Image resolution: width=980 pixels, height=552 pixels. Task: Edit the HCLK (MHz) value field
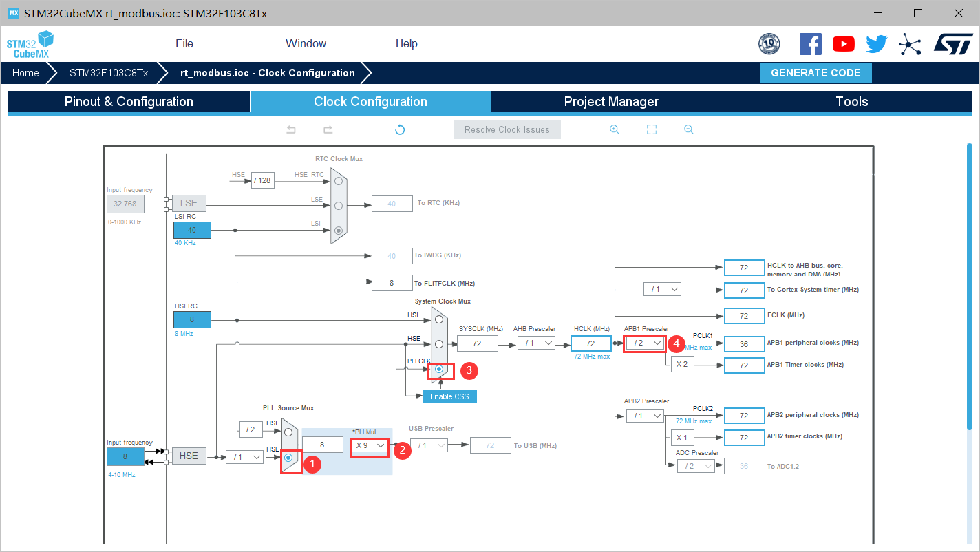point(590,343)
